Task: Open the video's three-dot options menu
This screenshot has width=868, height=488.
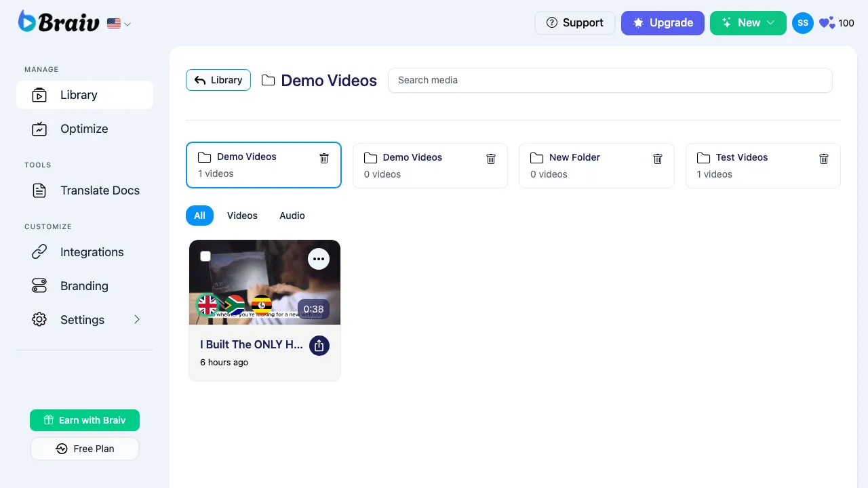Action: 319,259
